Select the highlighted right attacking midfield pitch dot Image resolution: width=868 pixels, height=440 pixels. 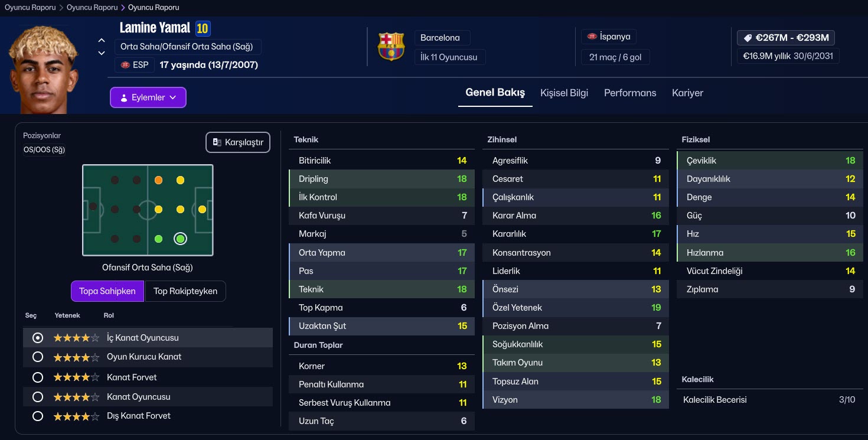(180, 239)
